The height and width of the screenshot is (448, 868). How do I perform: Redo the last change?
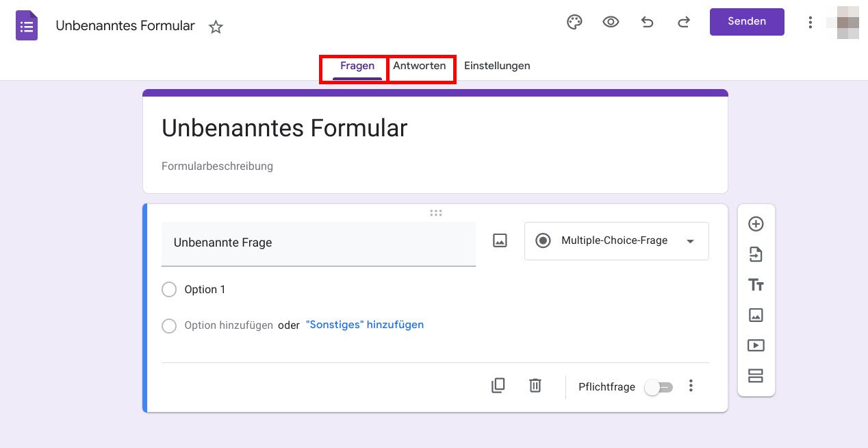(683, 22)
